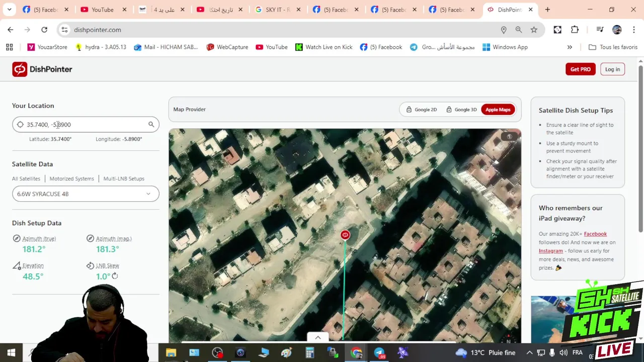Switch to the All Satellites tab
Image resolution: width=644 pixels, height=362 pixels.
coord(26,178)
